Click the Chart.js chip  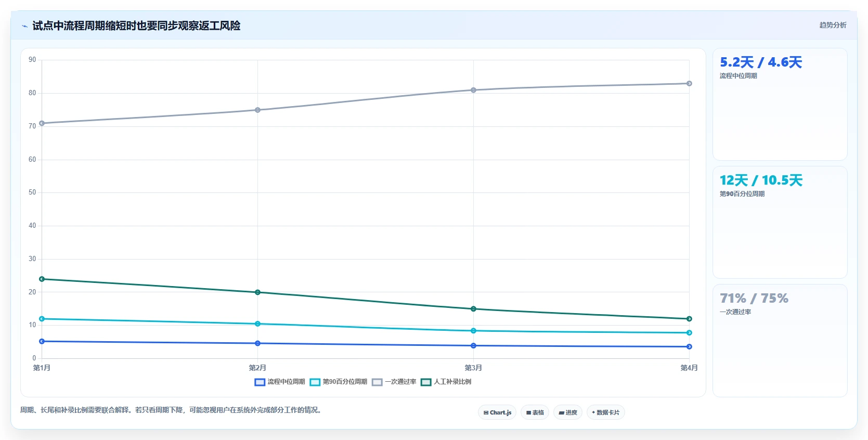pyautogui.click(x=497, y=412)
